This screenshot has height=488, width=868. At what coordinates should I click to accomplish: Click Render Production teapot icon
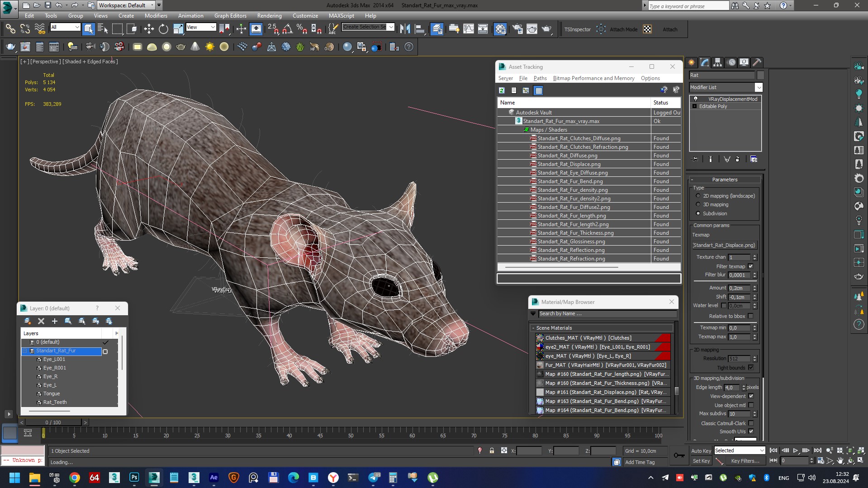click(547, 29)
